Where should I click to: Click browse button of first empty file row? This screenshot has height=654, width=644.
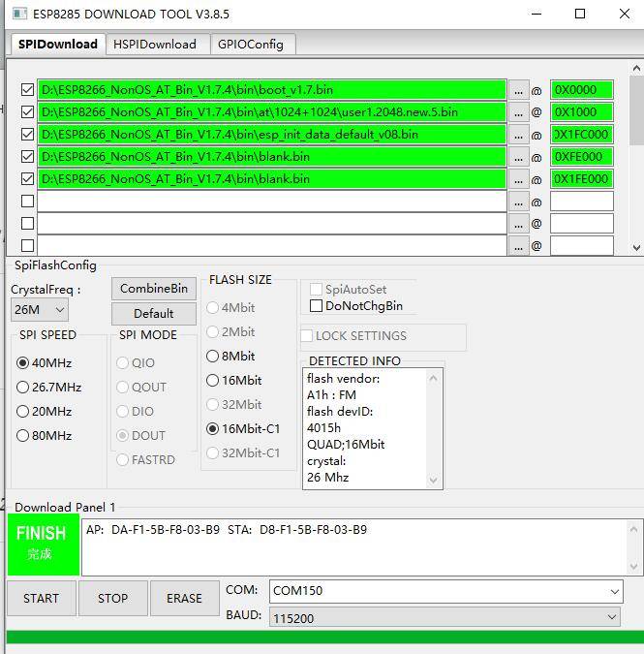click(519, 202)
